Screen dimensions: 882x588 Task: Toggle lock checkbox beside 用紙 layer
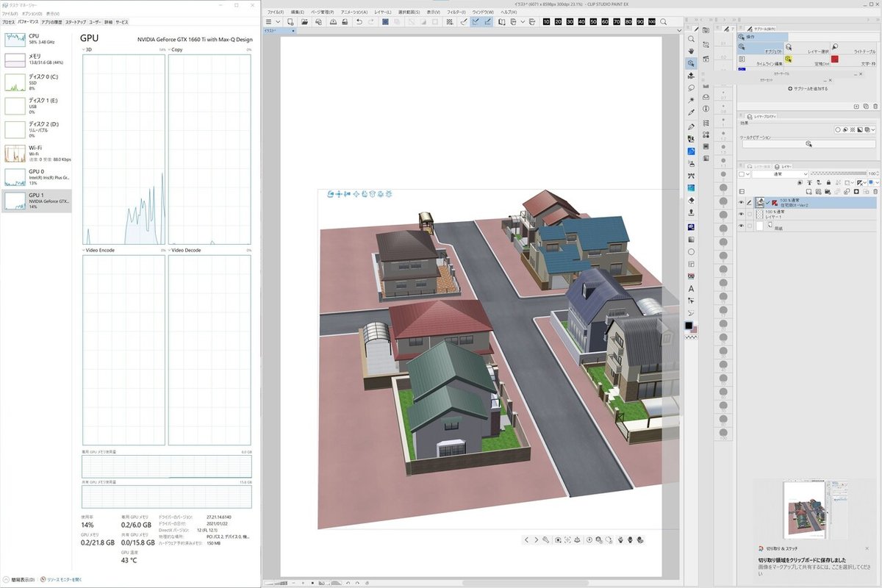[x=750, y=226]
